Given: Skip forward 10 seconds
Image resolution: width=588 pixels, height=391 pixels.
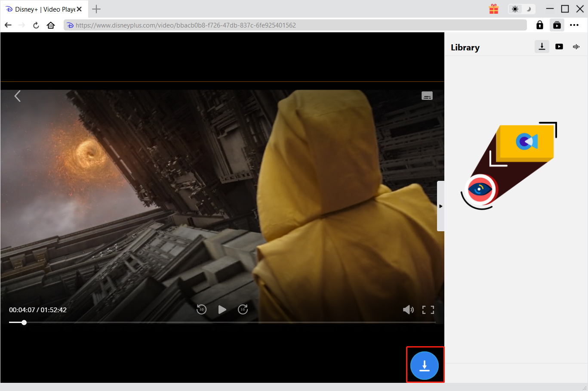Looking at the screenshot, I should (x=243, y=310).
